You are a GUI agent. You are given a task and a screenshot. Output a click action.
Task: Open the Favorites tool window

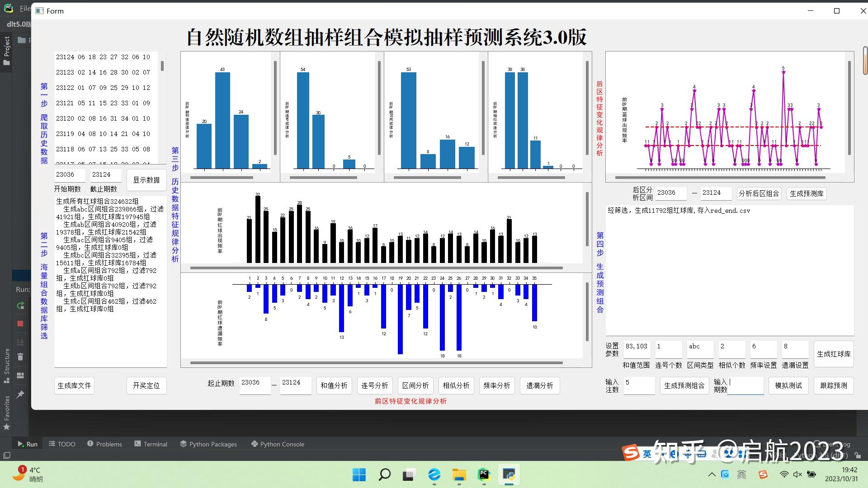(6, 413)
